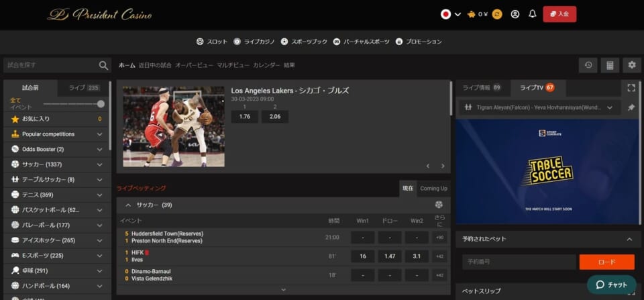Expand バレーボール (177)

click(56, 226)
